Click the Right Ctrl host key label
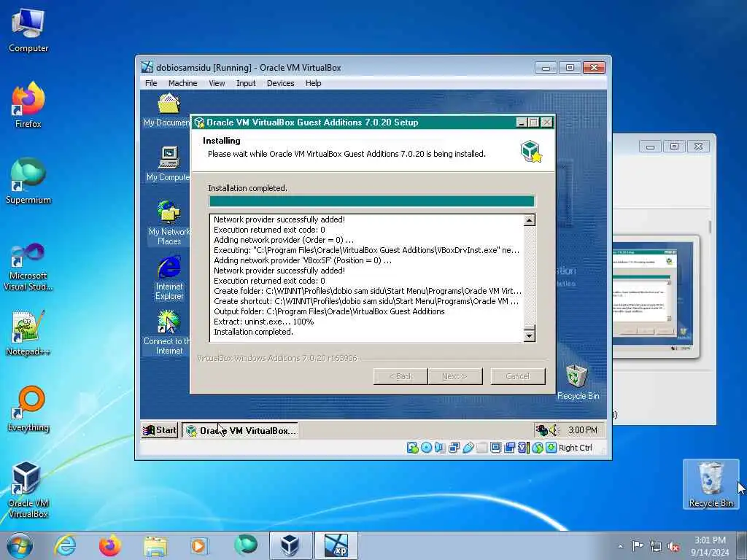The height and width of the screenshot is (560, 747). pyautogui.click(x=575, y=448)
